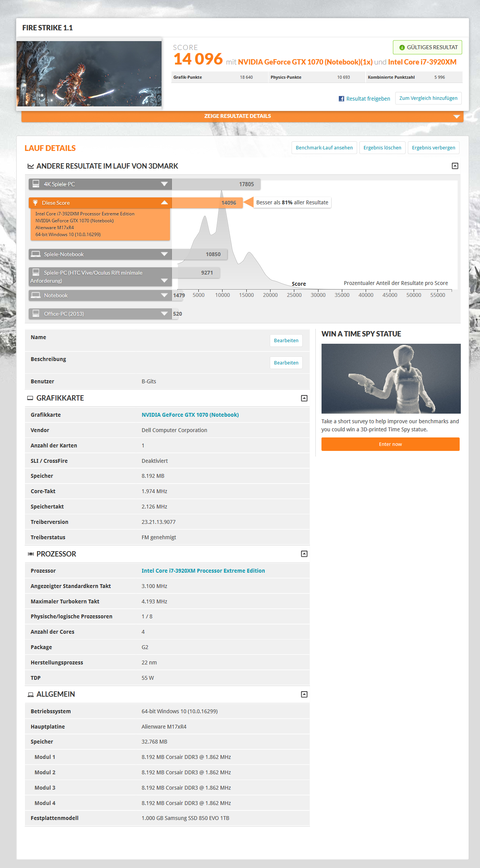Screen dimensions: 480x868
Task: Click the HTC Vive Spiele-PC monitor icon
Action: [x=36, y=272]
